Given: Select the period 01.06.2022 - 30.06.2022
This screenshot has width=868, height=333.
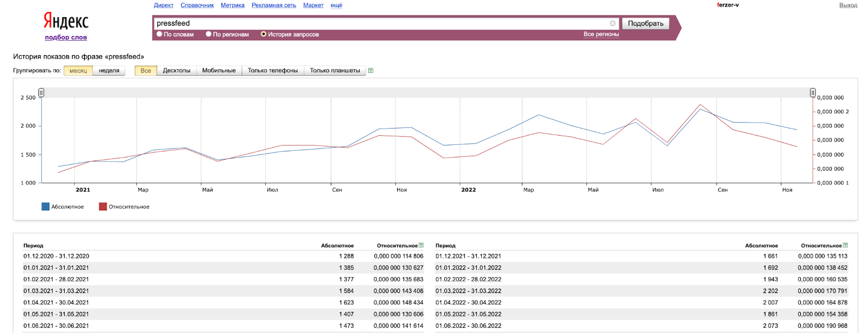Looking at the screenshot, I should 469,326.
